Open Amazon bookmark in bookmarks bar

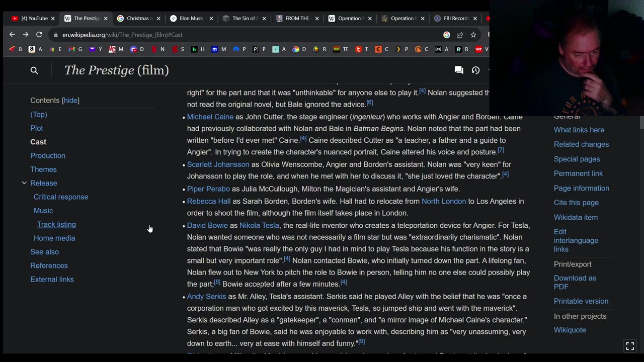pyautogui.click(x=35, y=49)
